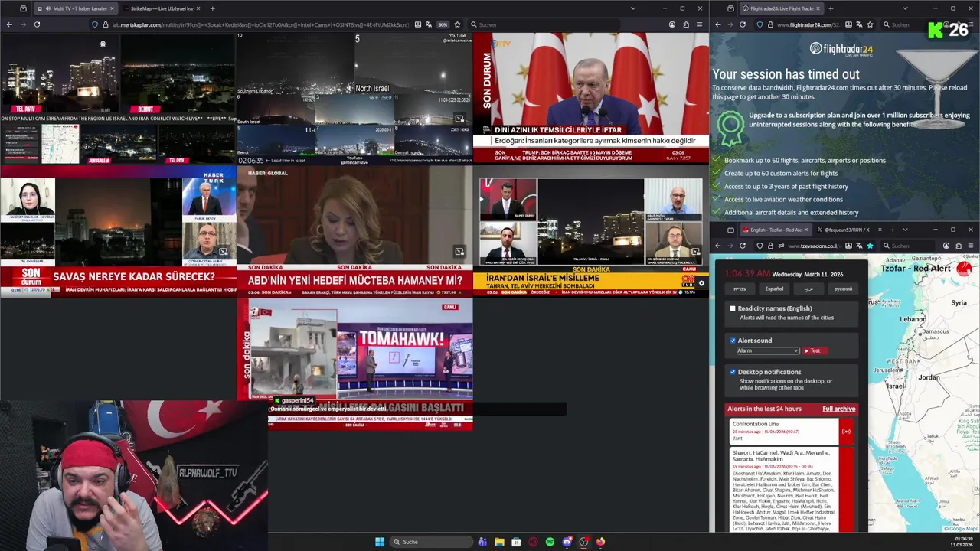Open the hamburger menu in Multi TV window

click(700, 24)
